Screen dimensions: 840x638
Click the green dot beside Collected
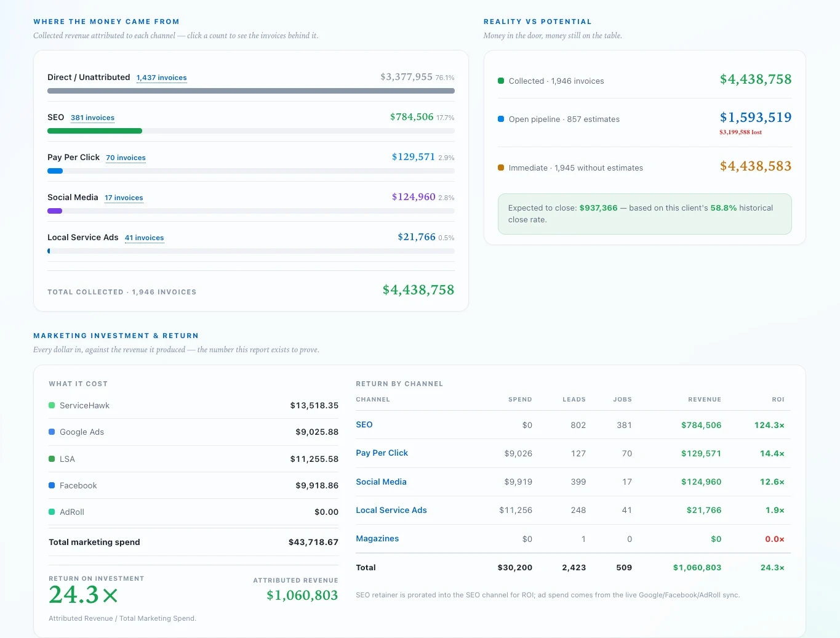pos(501,81)
